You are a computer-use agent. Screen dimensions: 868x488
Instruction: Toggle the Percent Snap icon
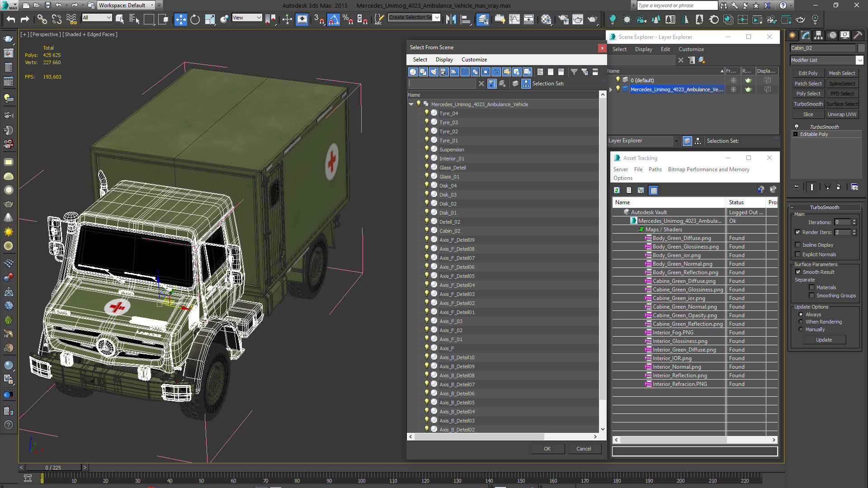tap(348, 19)
